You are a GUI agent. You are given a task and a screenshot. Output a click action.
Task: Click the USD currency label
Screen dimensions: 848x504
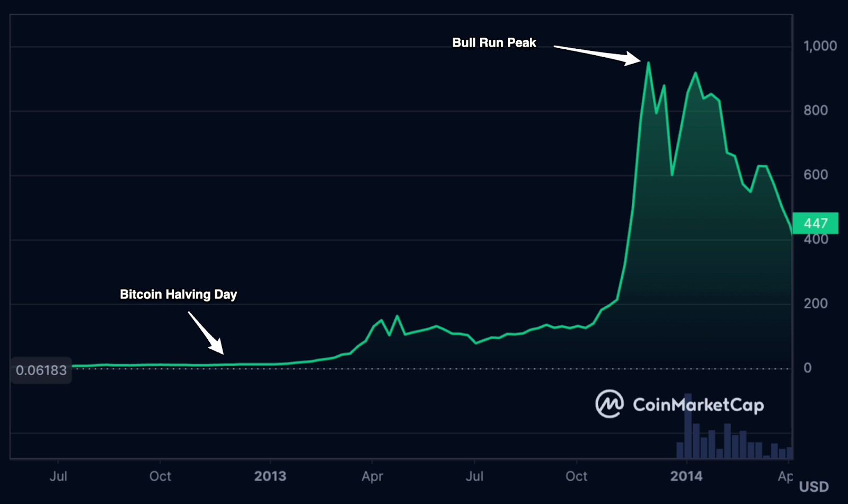pos(814,487)
